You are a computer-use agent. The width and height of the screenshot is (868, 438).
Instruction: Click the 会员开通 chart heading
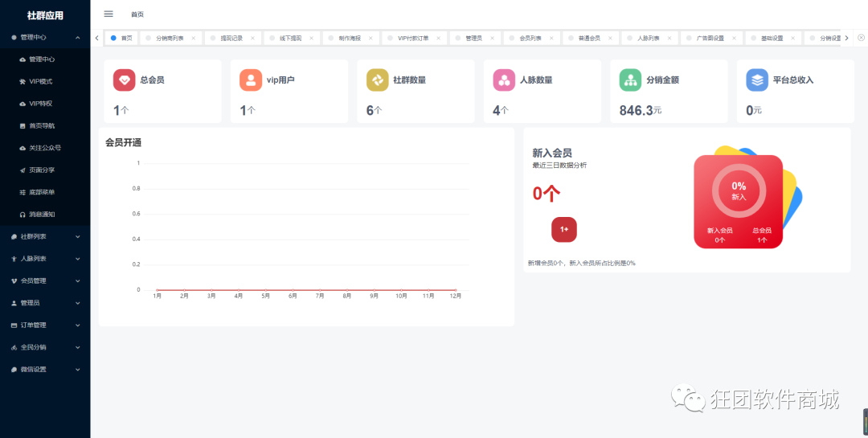click(124, 142)
